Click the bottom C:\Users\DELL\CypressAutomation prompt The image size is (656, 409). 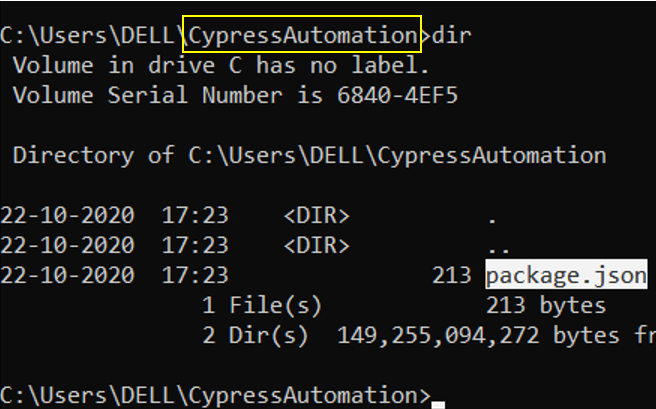pyautogui.click(x=215, y=395)
